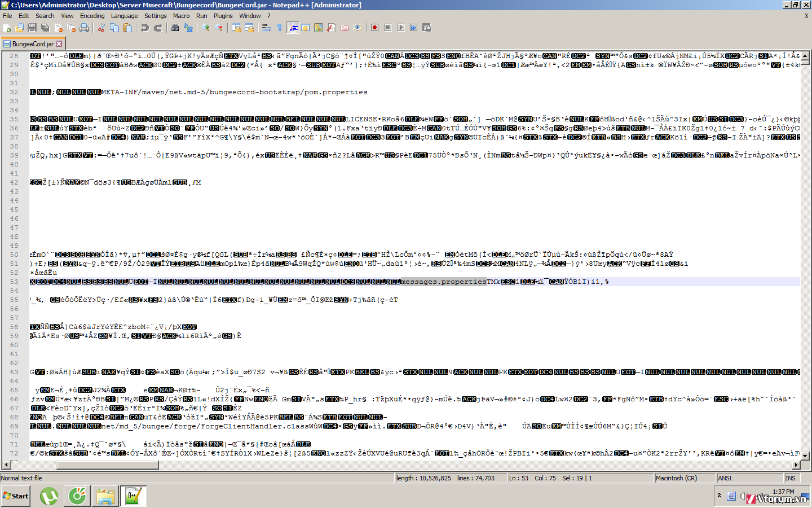Image resolution: width=812 pixels, height=508 pixels.
Task: Click the ANSI encoding status field
Action: tap(749, 478)
